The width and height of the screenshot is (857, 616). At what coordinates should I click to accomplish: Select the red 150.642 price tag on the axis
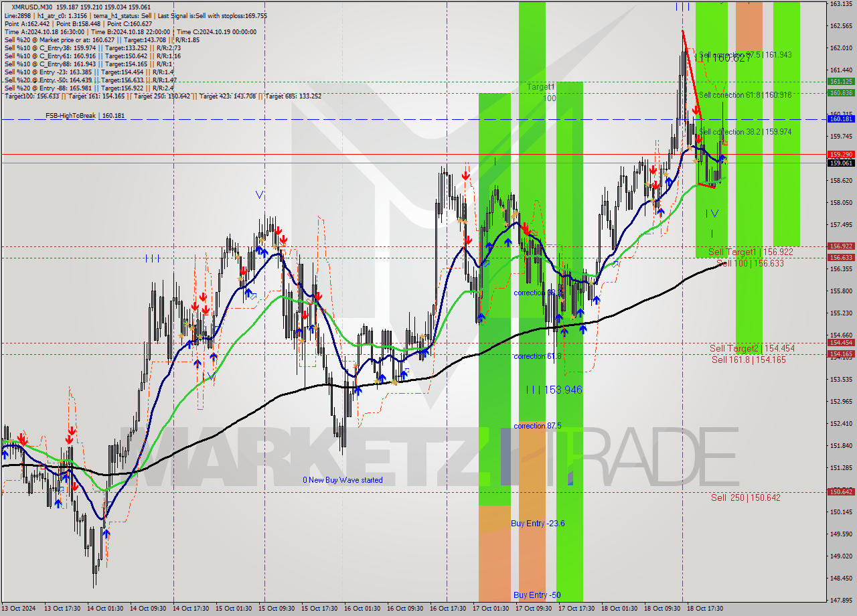click(841, 491)
